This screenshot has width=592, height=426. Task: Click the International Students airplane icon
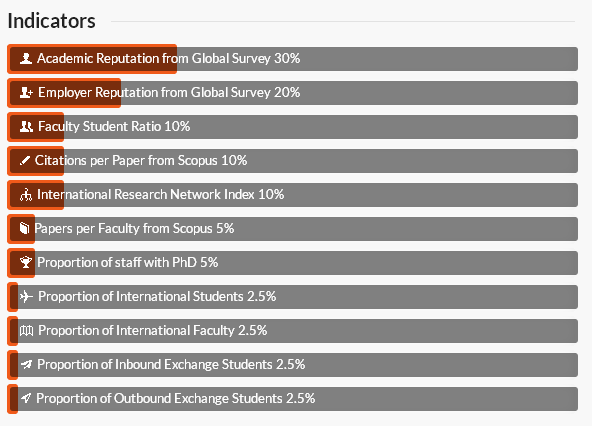pyautogui.click(x=26, y=296)
